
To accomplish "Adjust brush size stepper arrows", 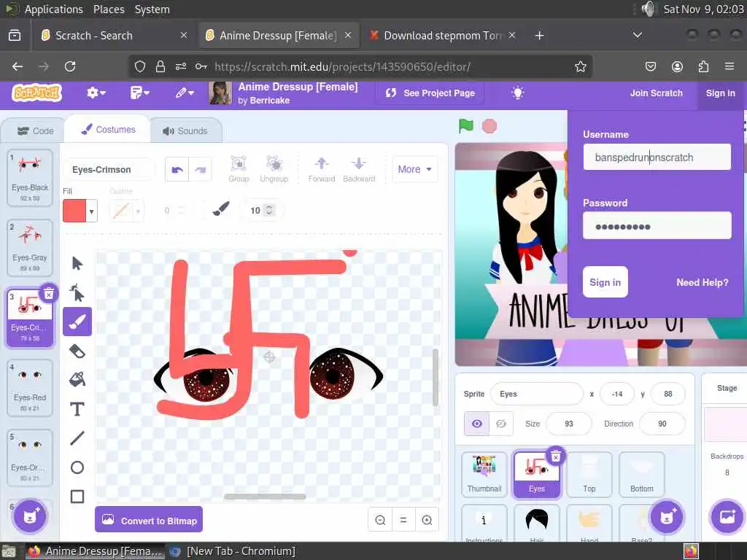I will tap(269, 210).
